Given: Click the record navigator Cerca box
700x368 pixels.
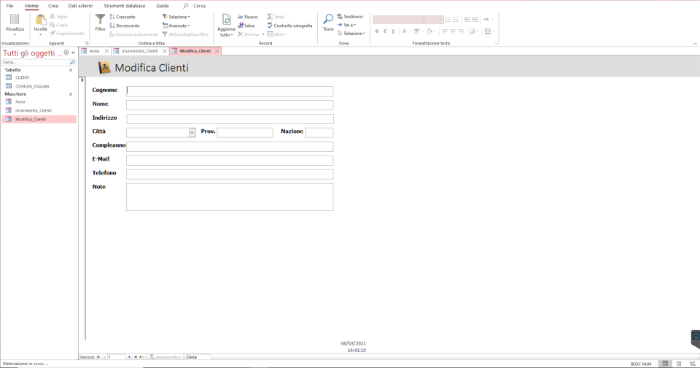Looking at the screenshot, I should (198, 357).
